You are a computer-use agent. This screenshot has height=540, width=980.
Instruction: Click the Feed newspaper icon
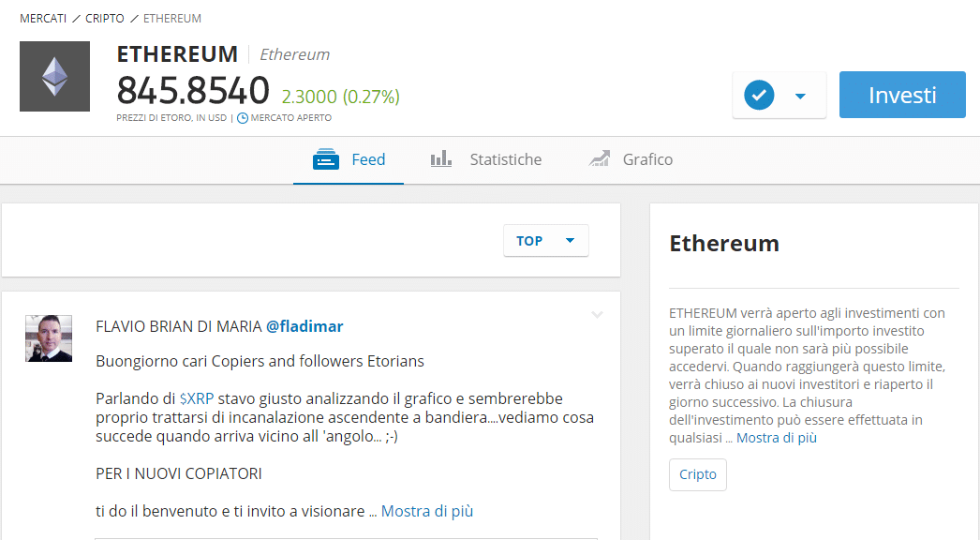(x=326, y=159)
